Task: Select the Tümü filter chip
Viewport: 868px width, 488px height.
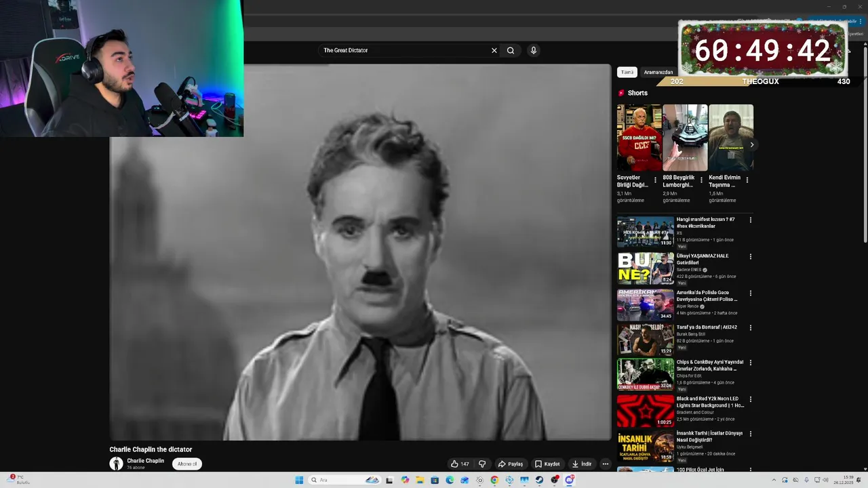Action: [627, 72]
